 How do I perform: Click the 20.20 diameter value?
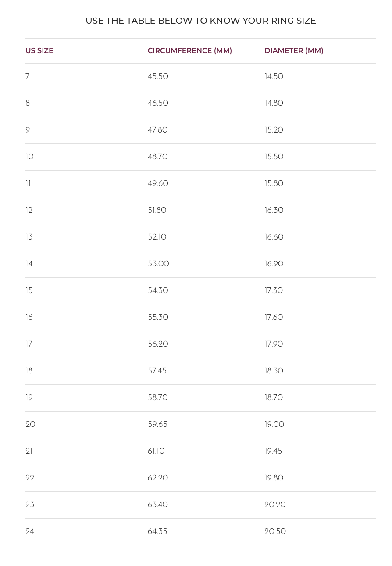click(275, 505)
